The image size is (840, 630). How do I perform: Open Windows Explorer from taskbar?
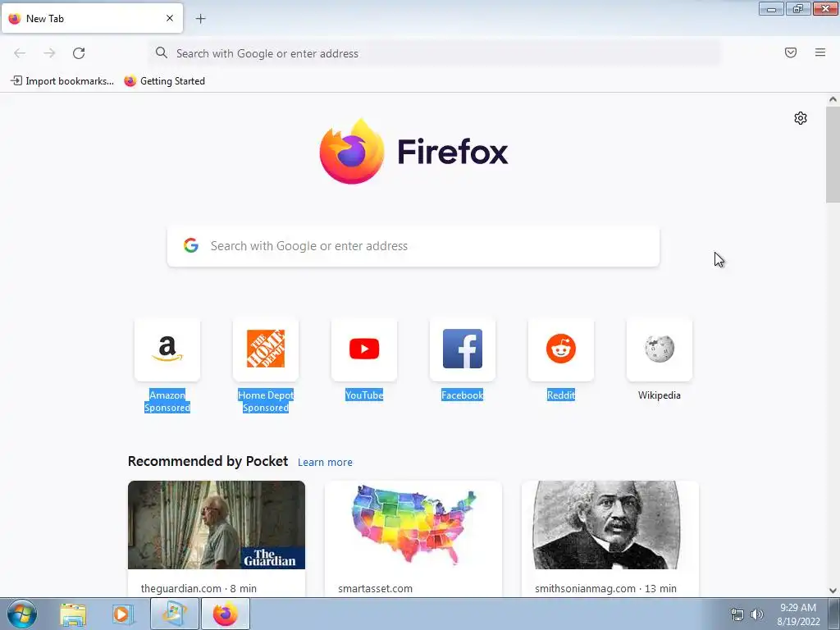pos(73,614)
